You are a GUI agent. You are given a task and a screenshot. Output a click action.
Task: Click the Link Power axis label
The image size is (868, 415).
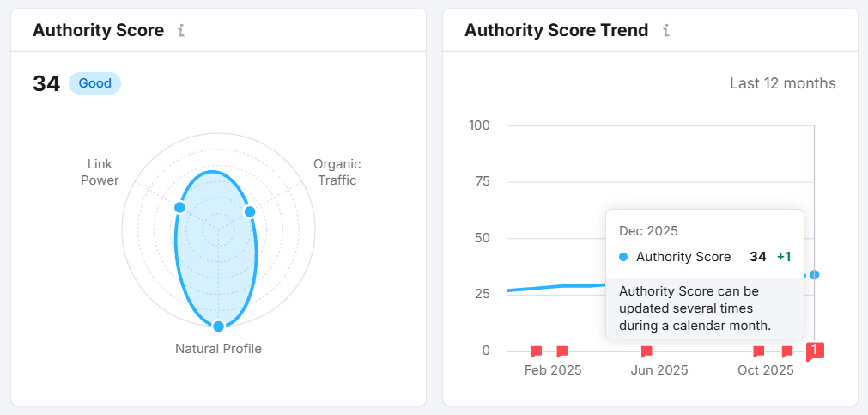click(100, 172)
